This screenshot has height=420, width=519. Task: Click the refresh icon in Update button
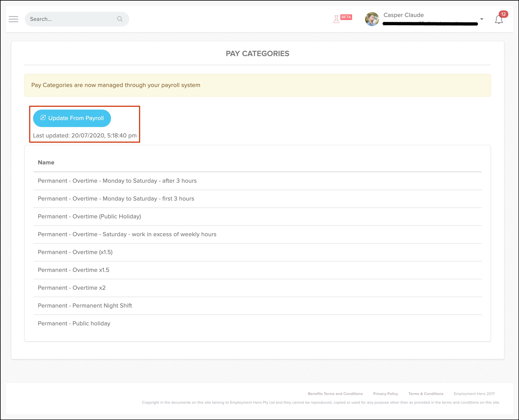[x=43, y=118]
